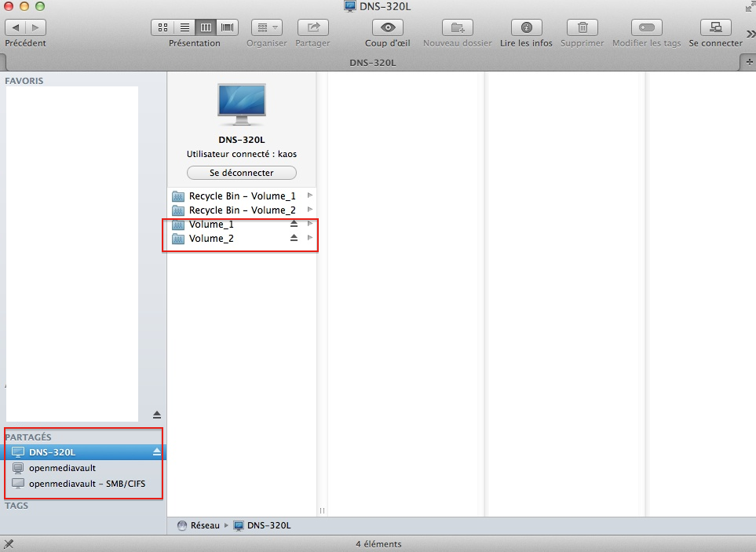Screen dimensions: 756x552
Task: Eject DNS-320L in the sidebar
Action: coord(156,451)
